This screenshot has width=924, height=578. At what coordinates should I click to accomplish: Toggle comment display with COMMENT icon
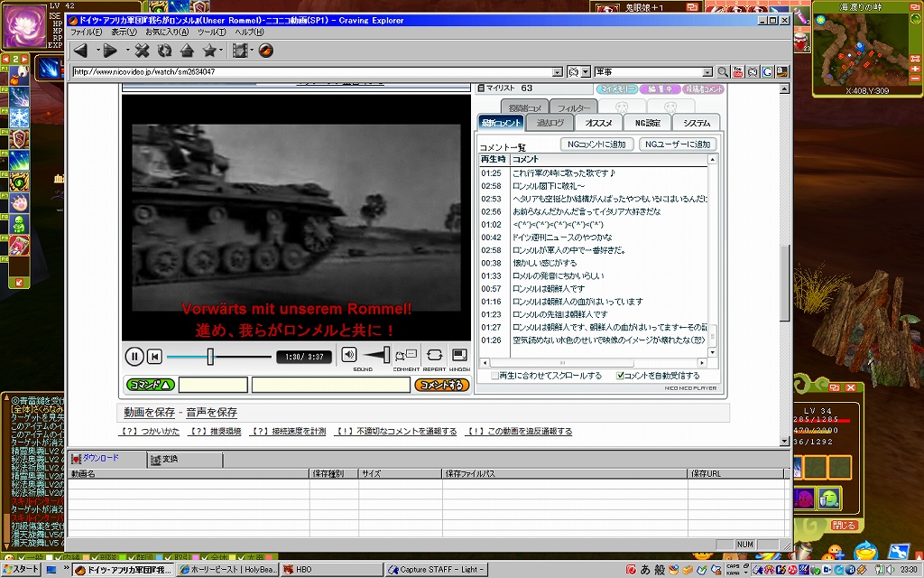406,355
